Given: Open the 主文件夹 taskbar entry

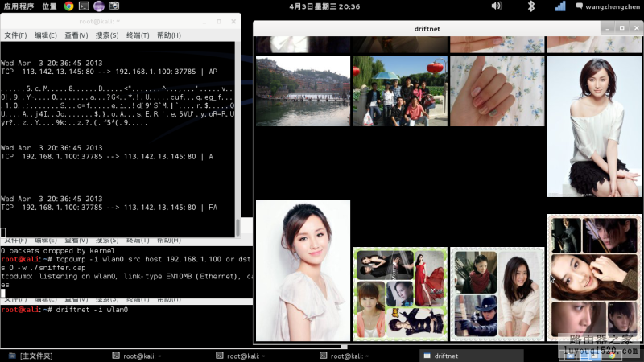Looking at the screenshot, I should 31,356.
